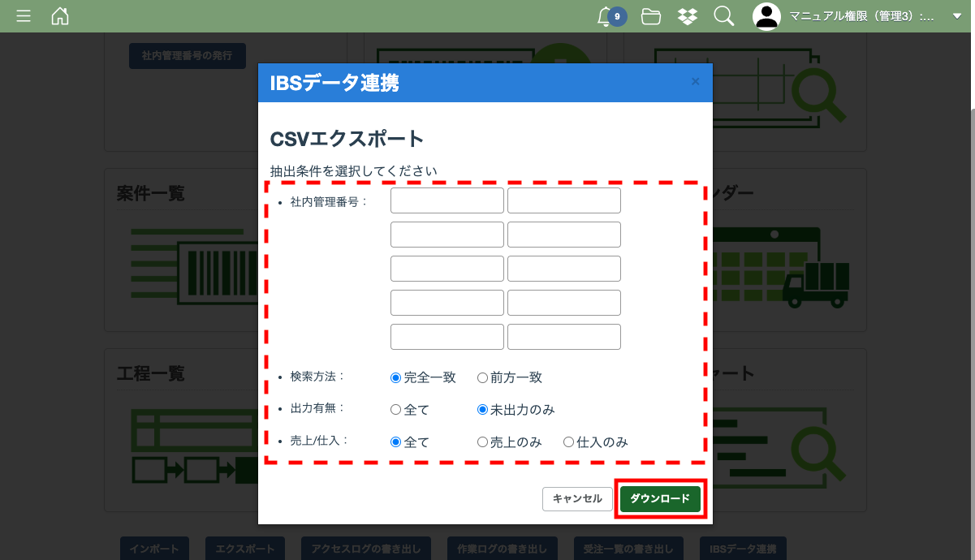Open the hamburger menu icon
The height and width of the screenshot is (560, 975).
24,16
